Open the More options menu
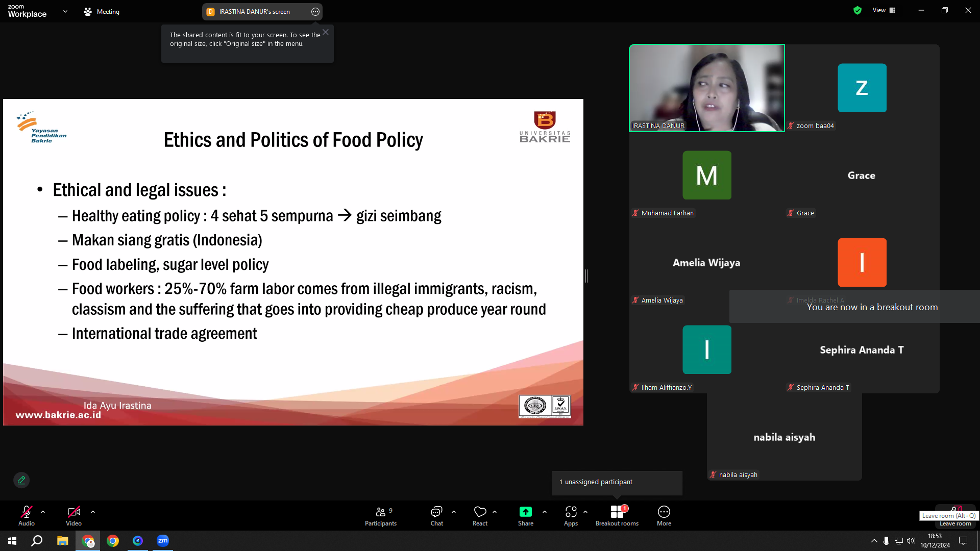Screen dimensions: 980x551 [664, 515]
